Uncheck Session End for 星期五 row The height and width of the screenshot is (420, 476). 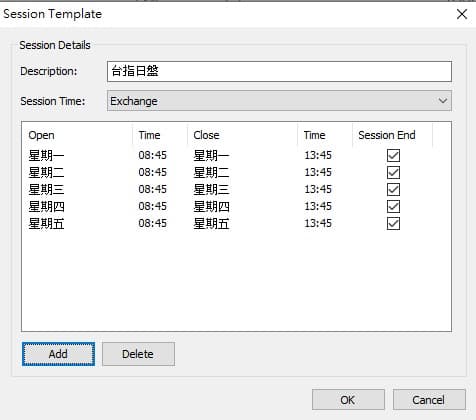(x=393, y=223)
